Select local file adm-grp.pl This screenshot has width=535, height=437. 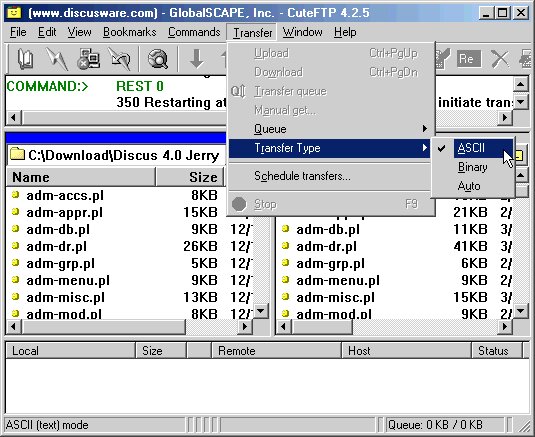[61, 263]
